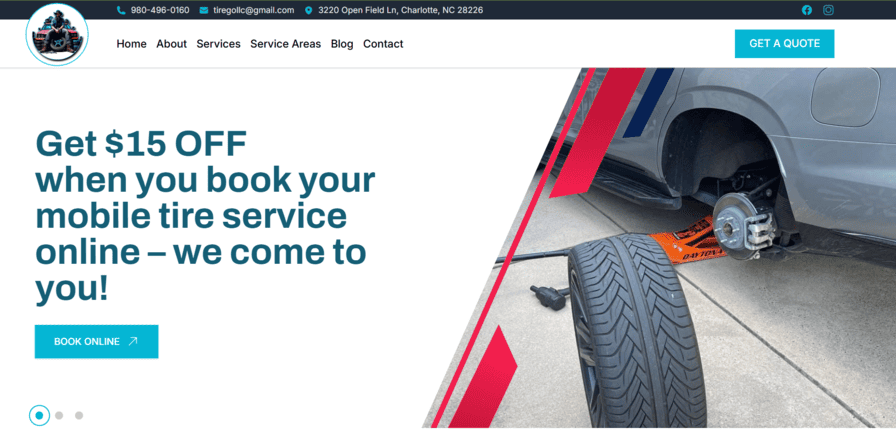Screen dimensions: 896x439
Task: Open the Service Areas menu
Action: pyautogui.click(x=286, y=44)
